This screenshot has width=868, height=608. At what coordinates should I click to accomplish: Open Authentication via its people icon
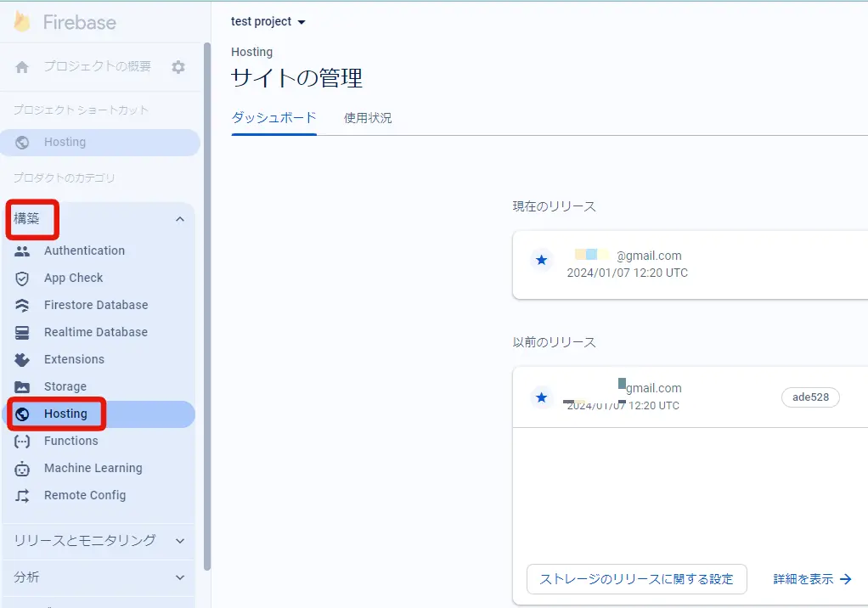click(22, 251)
